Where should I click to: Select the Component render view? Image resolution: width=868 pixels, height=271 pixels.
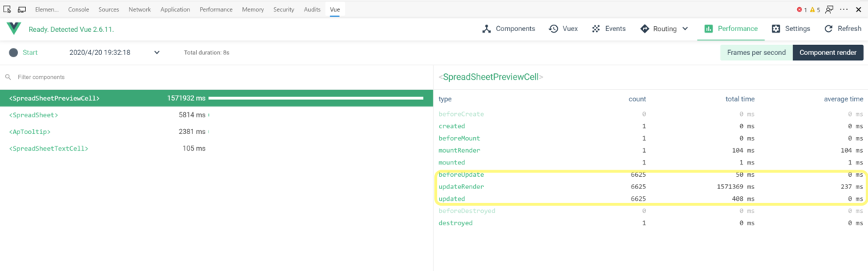coord(827,52)
